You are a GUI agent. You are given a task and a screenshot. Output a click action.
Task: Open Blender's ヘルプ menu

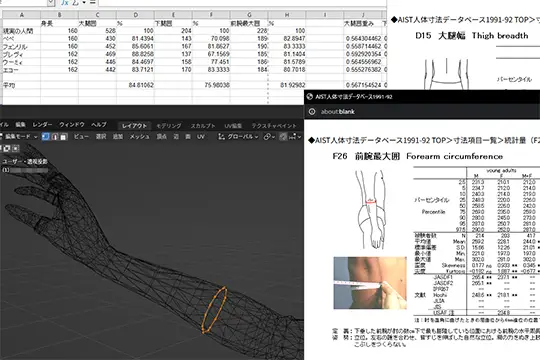[x=99, y=125]
